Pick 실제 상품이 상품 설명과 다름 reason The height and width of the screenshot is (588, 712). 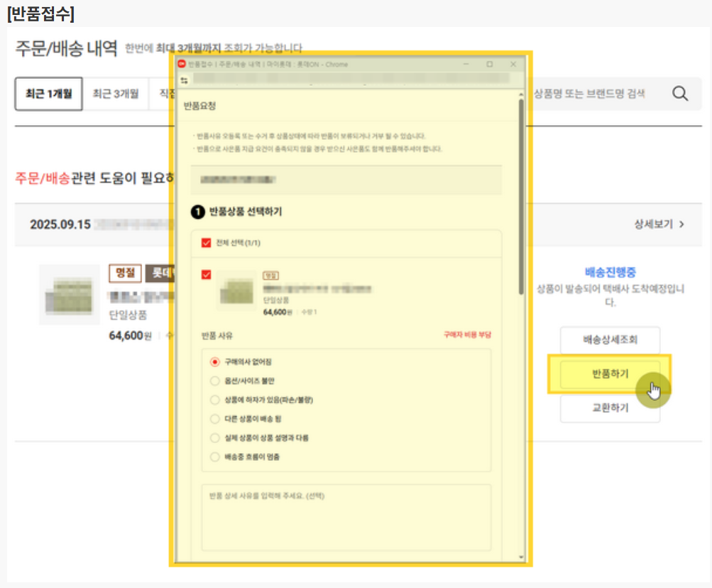point(215,437)
